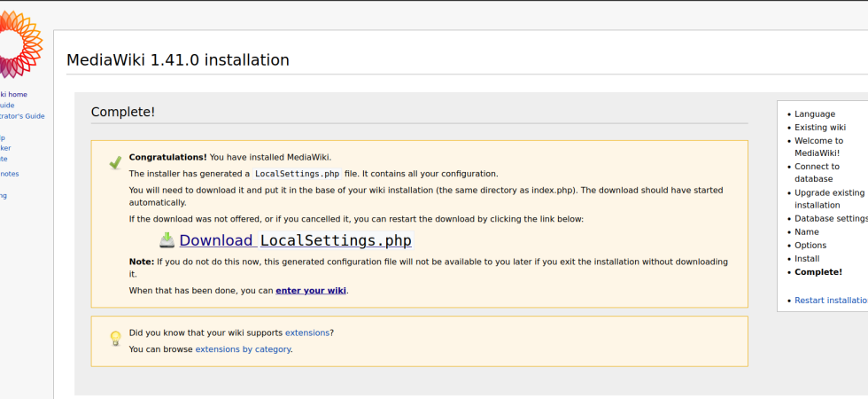Click the download arrow icon beside Download link
868x399 pixels.
click(167, 240)
